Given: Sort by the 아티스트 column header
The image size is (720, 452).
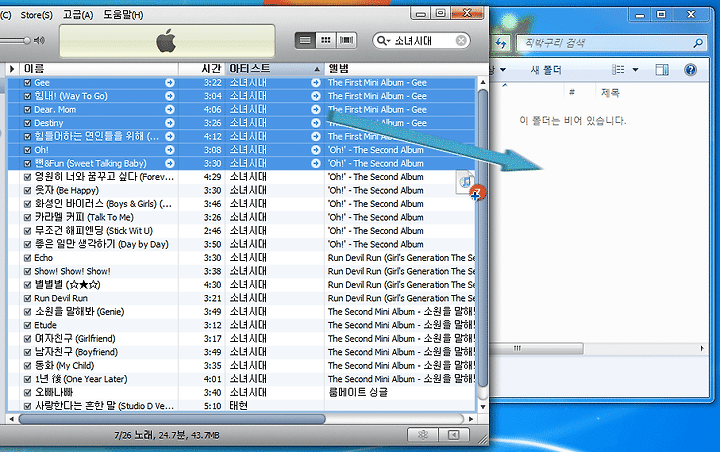Looking at the screenshot, I should pyautogui.click(x=275, y=69).
